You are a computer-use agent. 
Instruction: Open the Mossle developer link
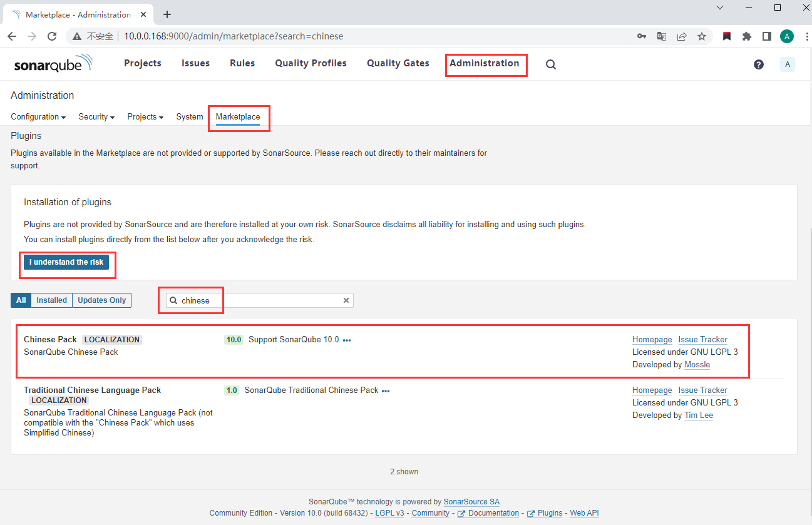pos(697,365)
